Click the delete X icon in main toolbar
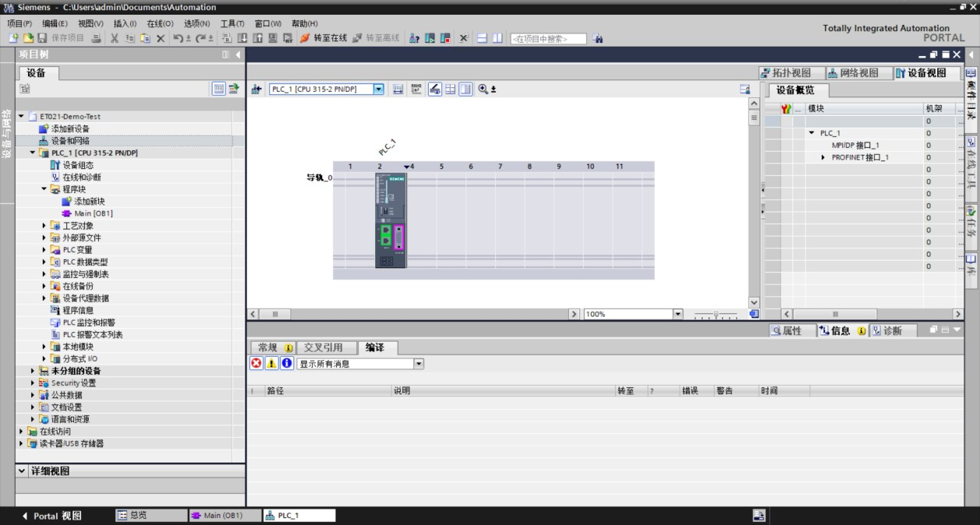This screenshot has width=980, height=525. coord(161,38)
